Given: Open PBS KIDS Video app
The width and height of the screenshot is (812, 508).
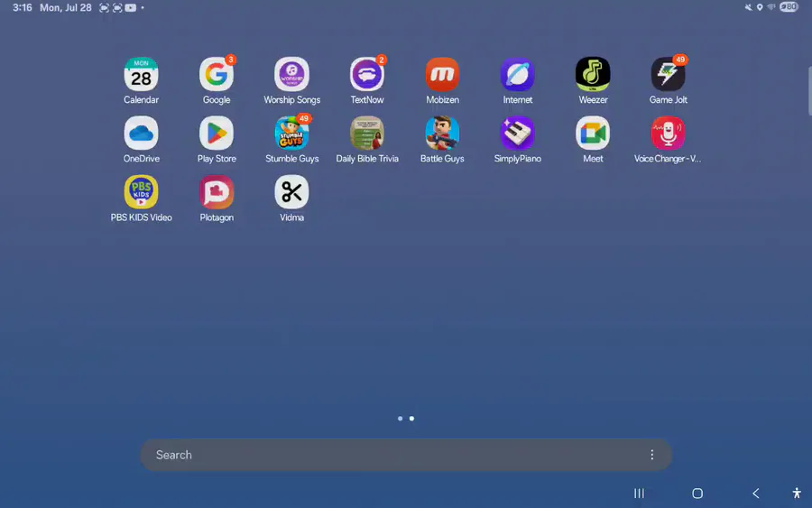Looking at the screenshot, I should click(141, 192).
